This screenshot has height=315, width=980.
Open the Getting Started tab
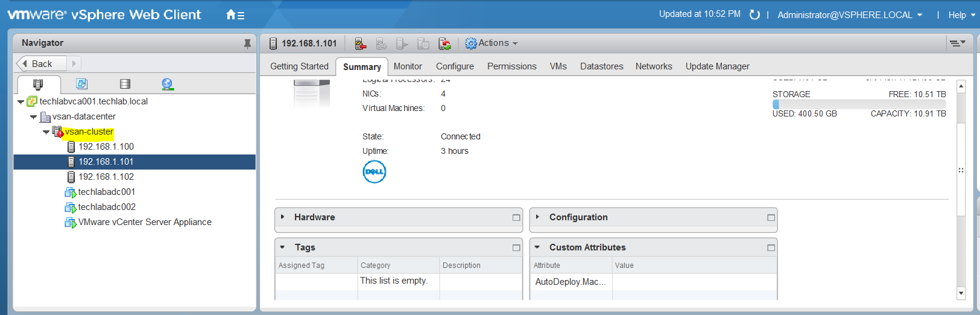pos(299,66)
